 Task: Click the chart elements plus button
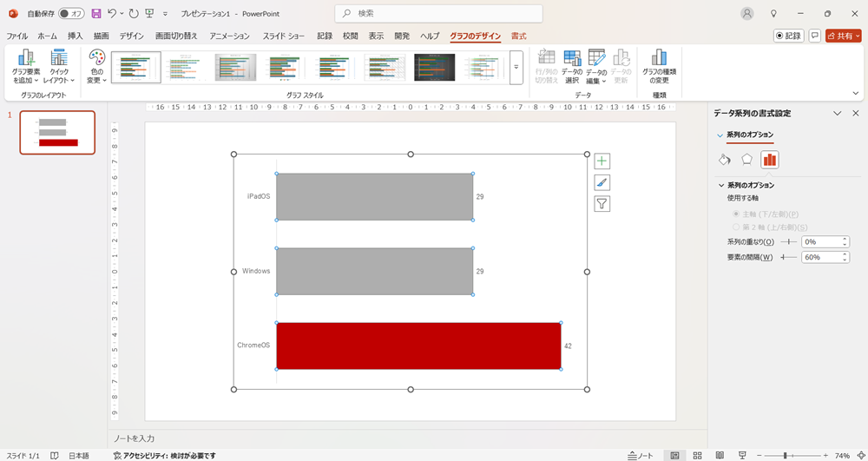tap(602, 161)
